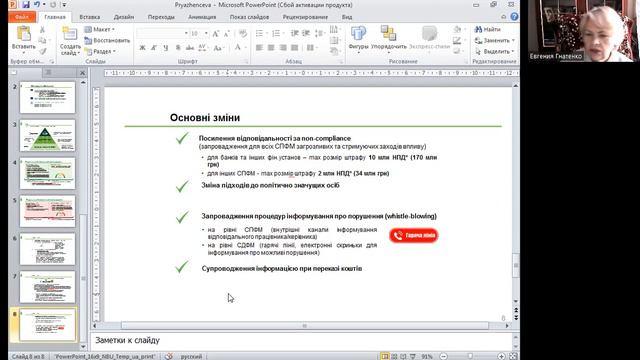
Task: Click the text direction icon
Action: pyautogui.click(x=334, y=29)
